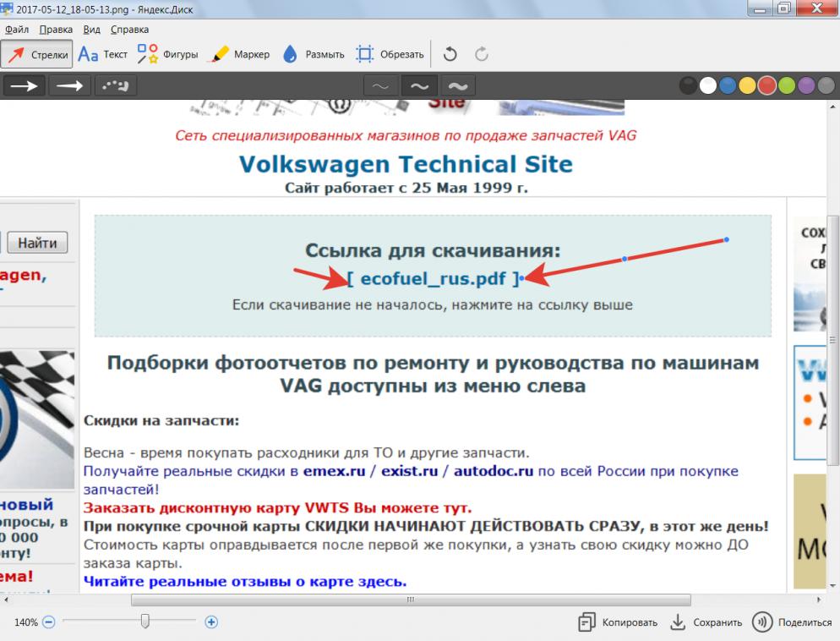Viewport: 840px width, 641px height.
Task: Click the Volkswagen Technical Site heading
Action: [406, 164]
